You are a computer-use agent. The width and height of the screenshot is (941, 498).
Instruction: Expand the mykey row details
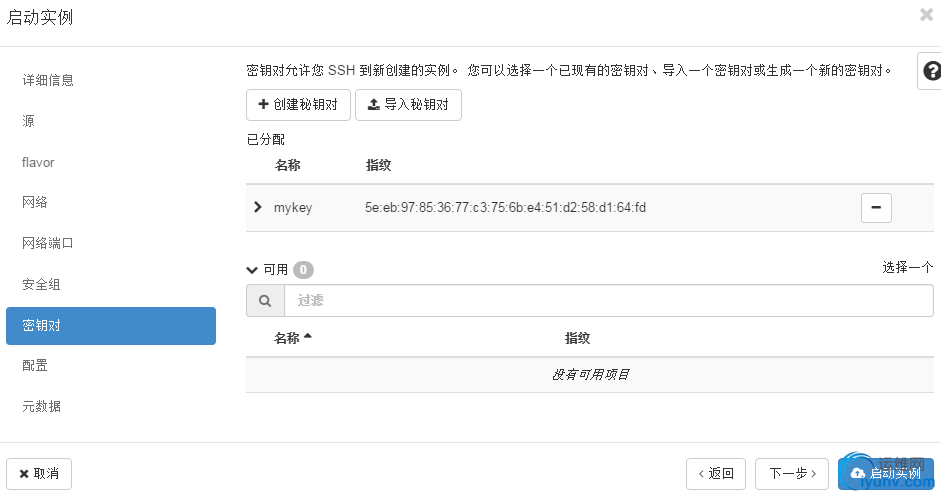coord(257,207)
